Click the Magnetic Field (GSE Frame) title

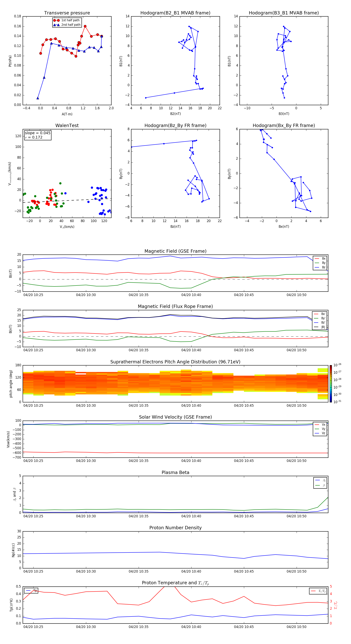(175, 251)
